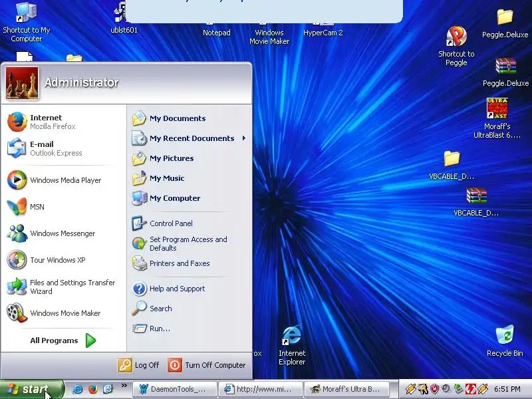Image resolution: width=532 pixels, height=399 pixels.
Task: Click the Safely Remove Hardware tray icon
Action: [458, 389]
